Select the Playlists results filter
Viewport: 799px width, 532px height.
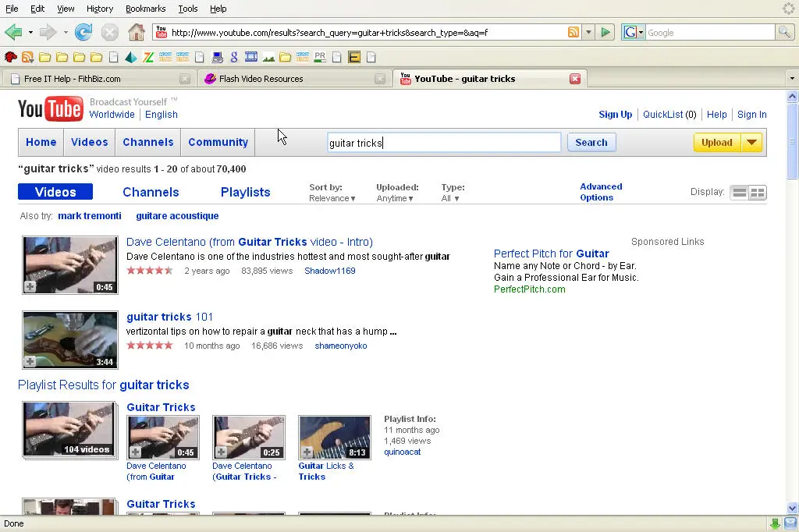(245, 192)
